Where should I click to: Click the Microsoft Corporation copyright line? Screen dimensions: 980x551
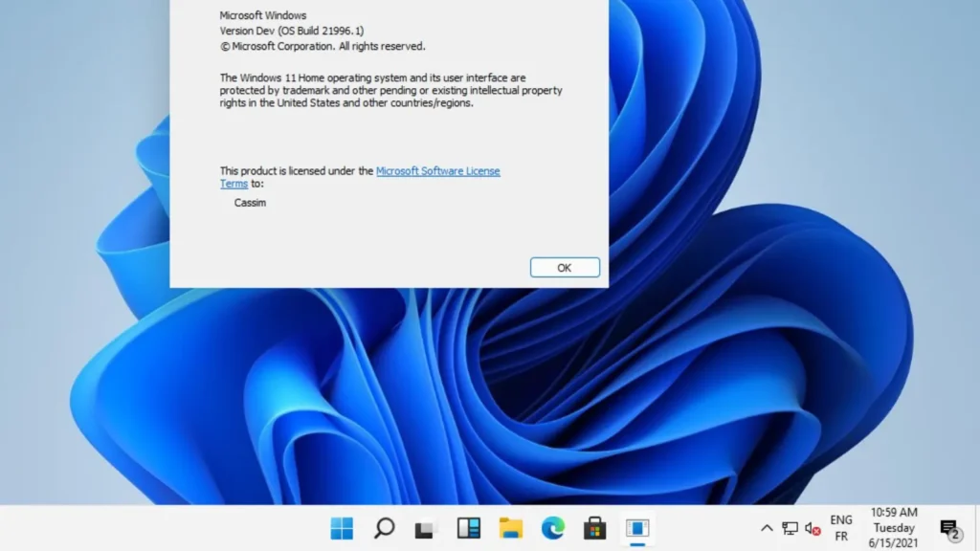tap(323, 46)
